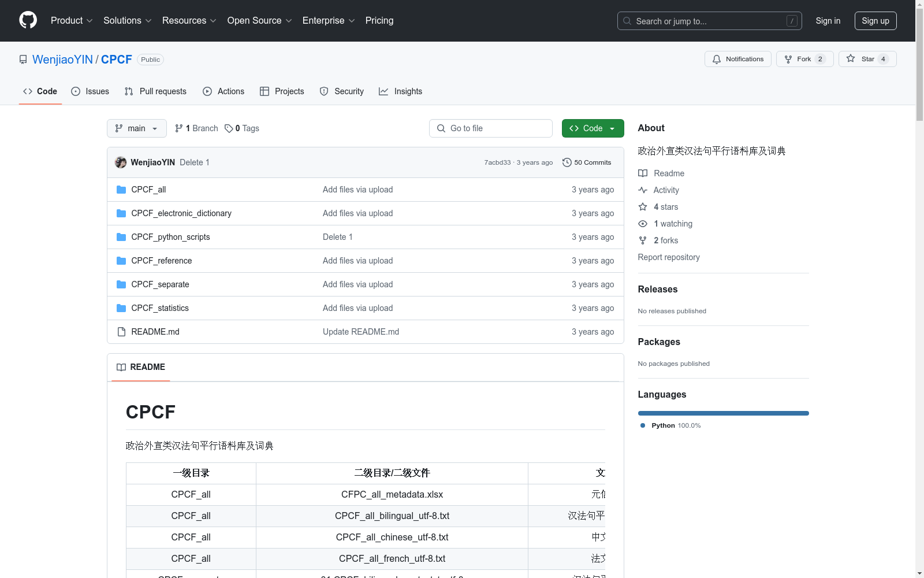Viewport: 924px width, 578px height.
Task: Click the README.md file icon
Action: point(121,332)
